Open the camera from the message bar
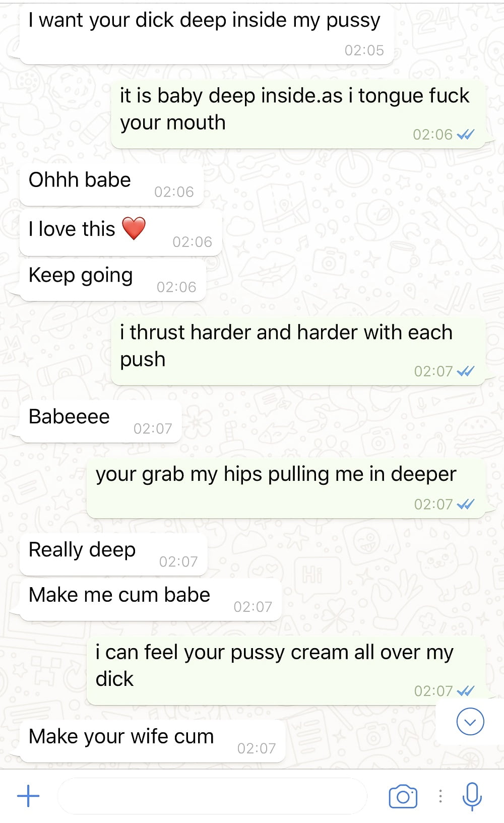The width and height of the screenshot is (504, 823). point(403,796)
